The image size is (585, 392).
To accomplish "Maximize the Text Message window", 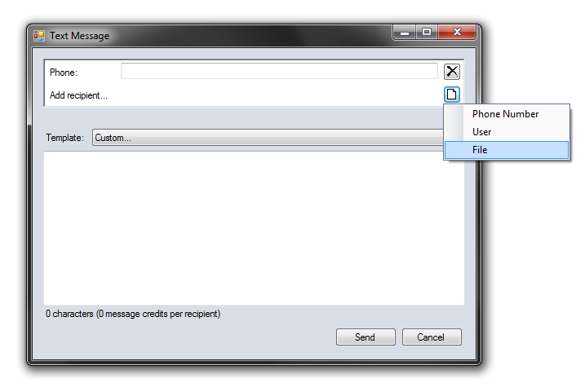I will coord(427,33).
